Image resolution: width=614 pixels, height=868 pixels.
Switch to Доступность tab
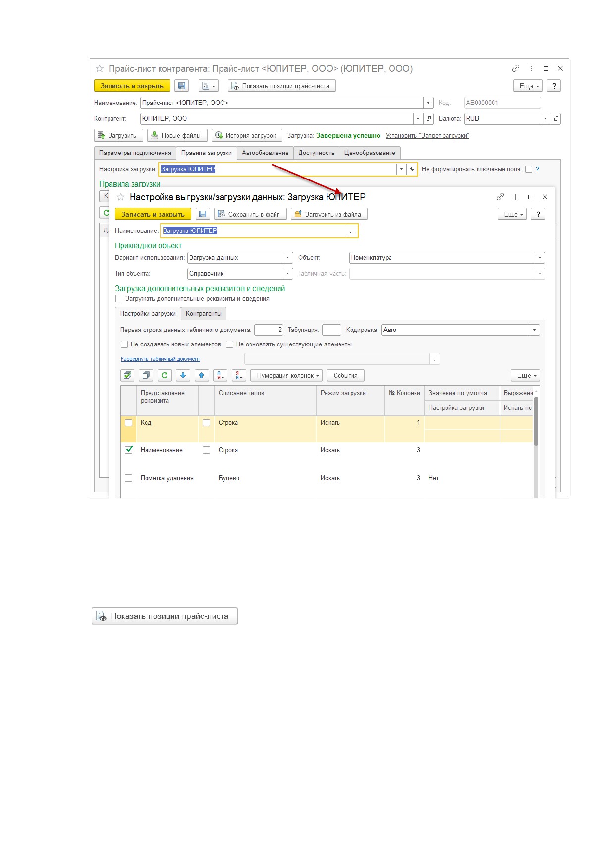pyautogui.click(x=316, y=153)
